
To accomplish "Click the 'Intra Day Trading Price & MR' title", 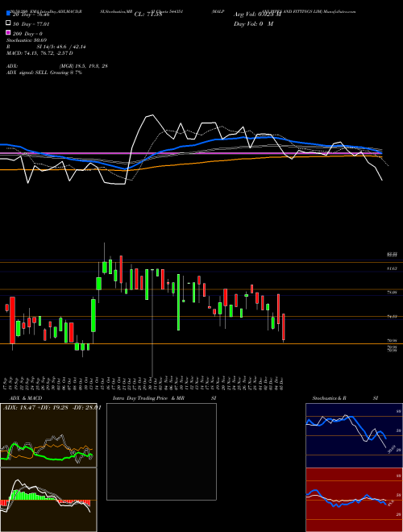I will [148, 398].
